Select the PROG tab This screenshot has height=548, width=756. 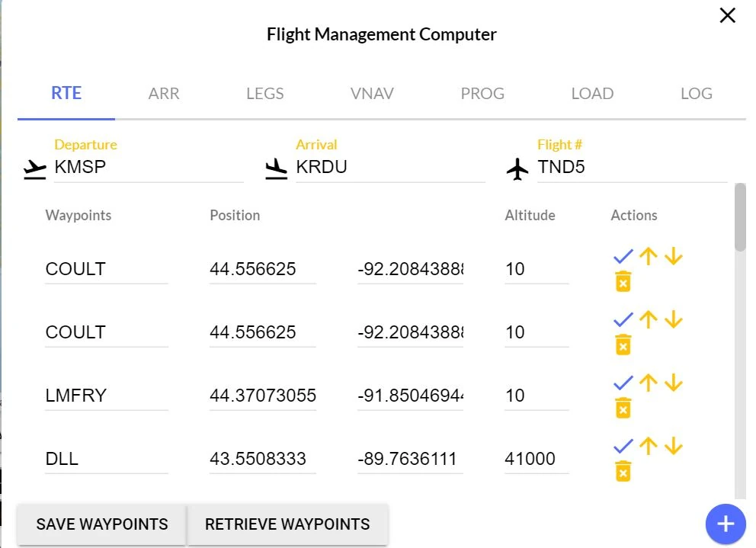482,94
